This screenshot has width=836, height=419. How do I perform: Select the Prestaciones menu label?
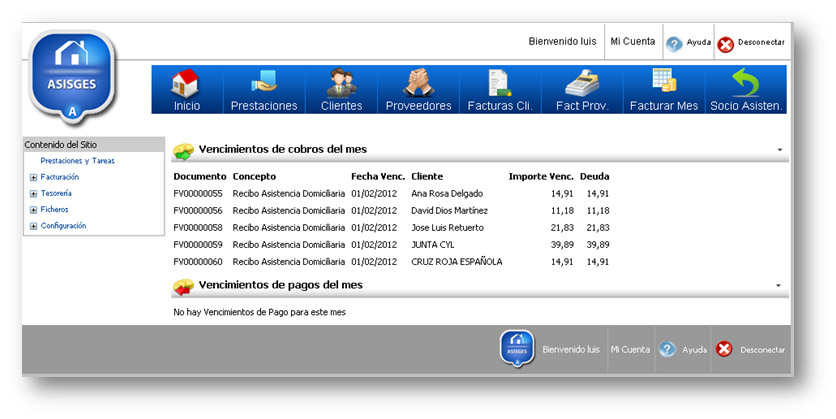[x=264, y=106]
